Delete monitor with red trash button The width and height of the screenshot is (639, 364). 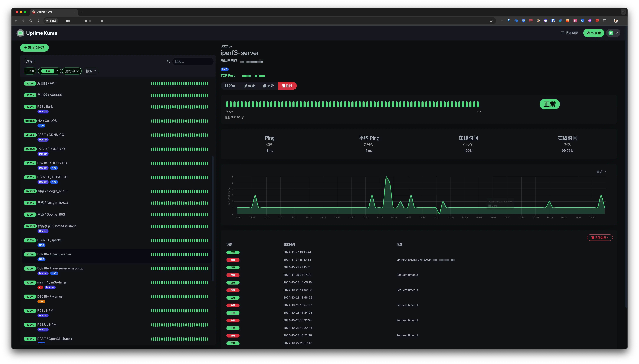pyautogui.click(x=287, y=86)
